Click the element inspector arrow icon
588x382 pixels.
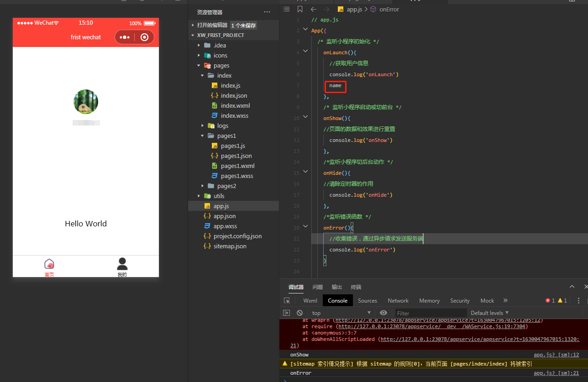[x=287, y=301]
